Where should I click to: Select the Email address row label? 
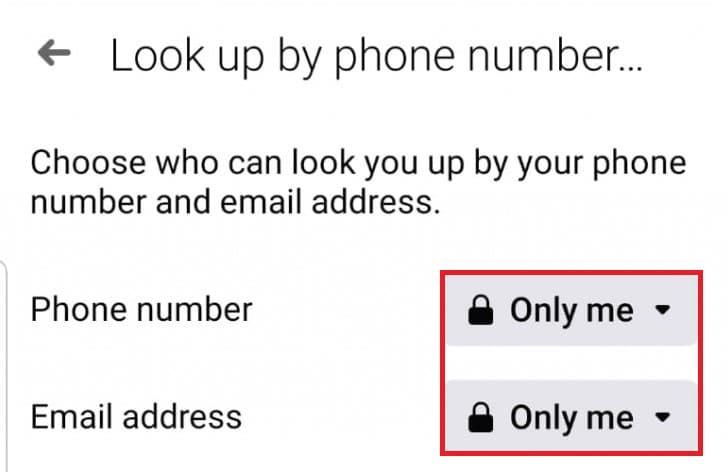pyautogui.click(x=136, y=416)
